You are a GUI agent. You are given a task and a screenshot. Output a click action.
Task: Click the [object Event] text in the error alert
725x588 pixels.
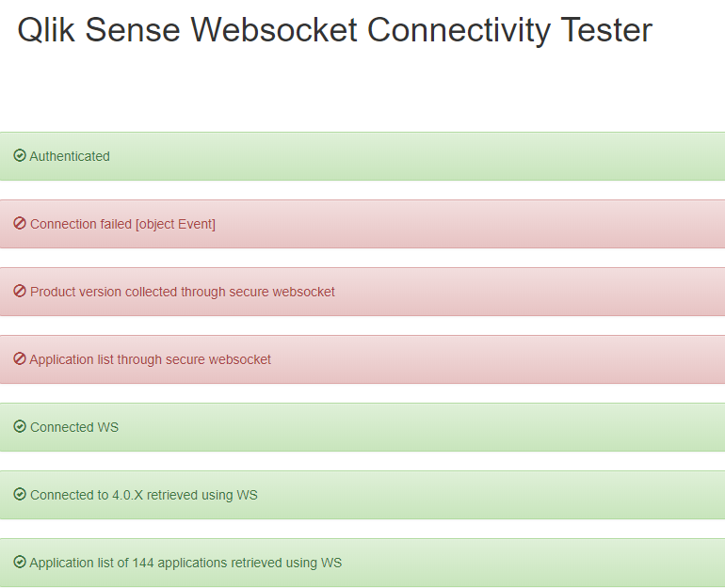175,224
